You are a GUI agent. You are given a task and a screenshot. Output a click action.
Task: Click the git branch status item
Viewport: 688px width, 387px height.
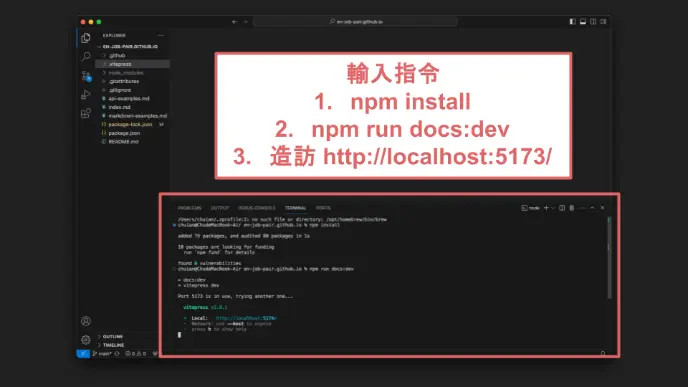click(102, 354)
